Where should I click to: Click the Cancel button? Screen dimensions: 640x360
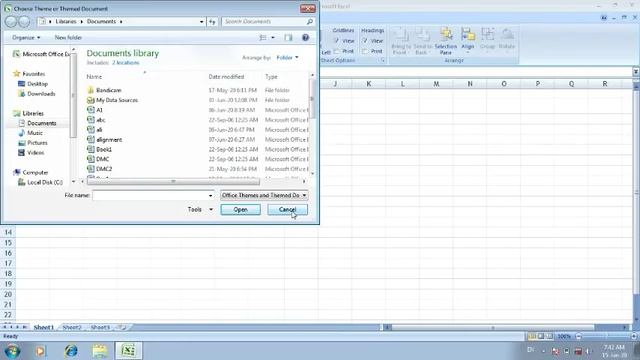pyautogui.click(x=287, y=209)
